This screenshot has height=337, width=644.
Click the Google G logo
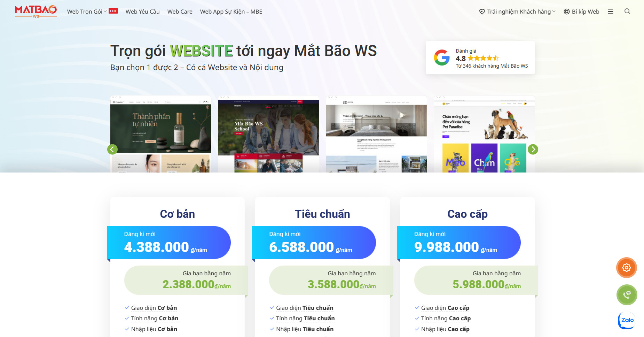point(442,58)
